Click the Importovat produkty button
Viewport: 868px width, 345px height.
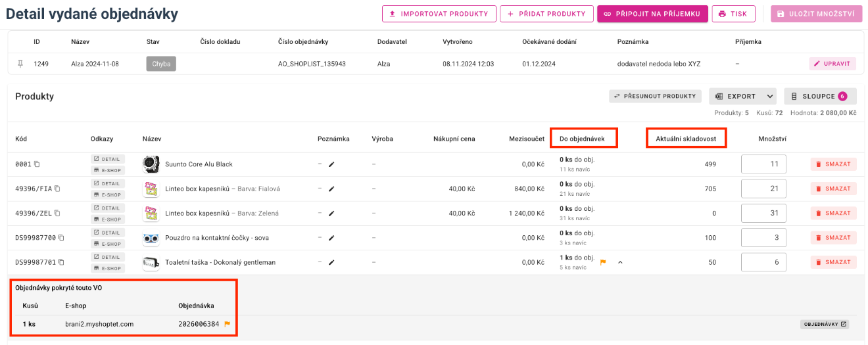click(439, 14)
